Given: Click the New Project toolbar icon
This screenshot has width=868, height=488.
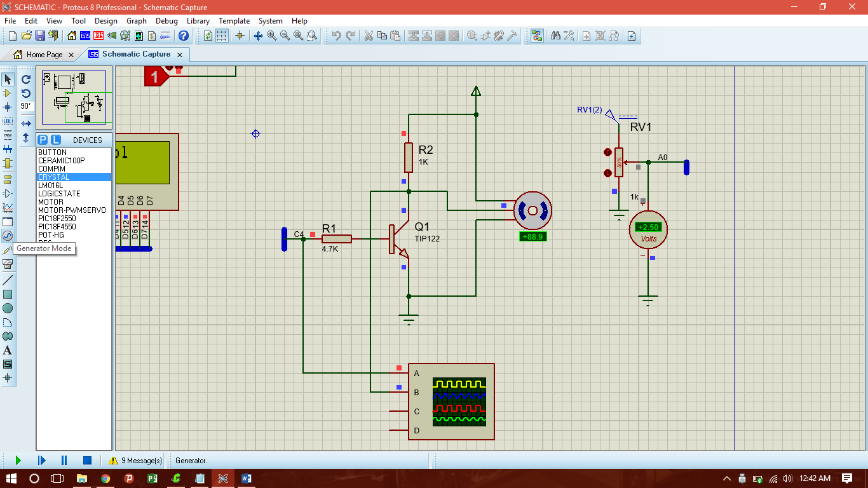Looking at the screenshot, I should [13, 36].
